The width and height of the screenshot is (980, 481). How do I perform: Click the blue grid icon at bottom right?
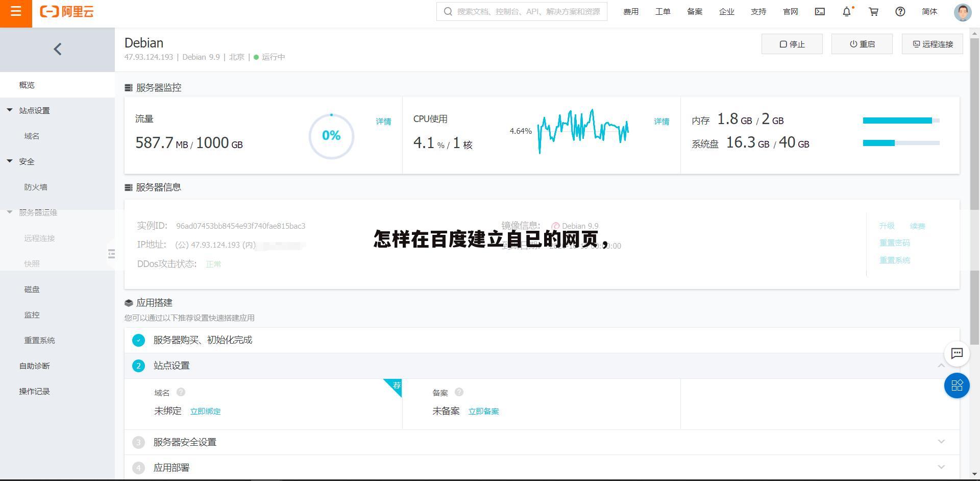(x=957, y=386)
